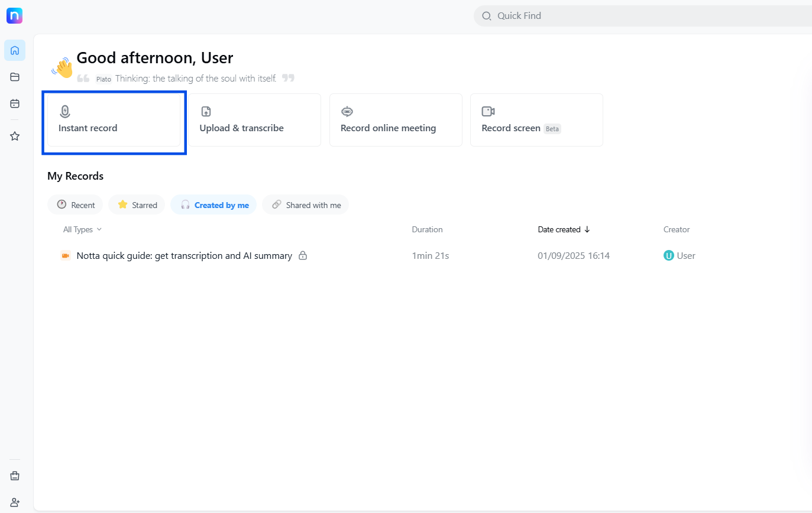Select Record screen Beta card
This screenshot has height=513, width=812.
click(536, 120)
